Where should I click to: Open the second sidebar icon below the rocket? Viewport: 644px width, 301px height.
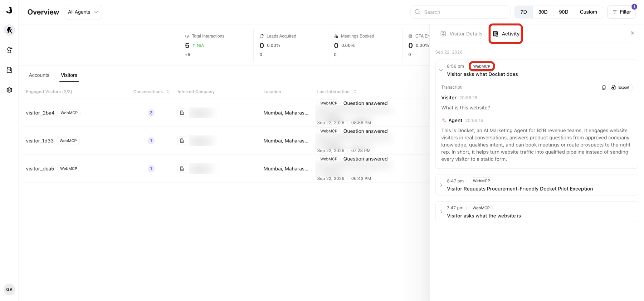[x=9, y=50]
